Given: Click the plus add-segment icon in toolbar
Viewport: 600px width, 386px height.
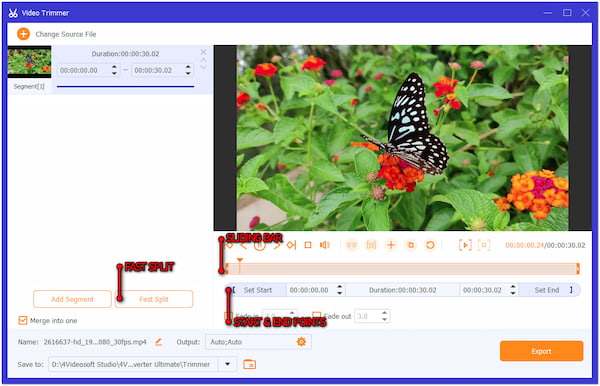Looking at the screenshot, I should click(391, 245).
